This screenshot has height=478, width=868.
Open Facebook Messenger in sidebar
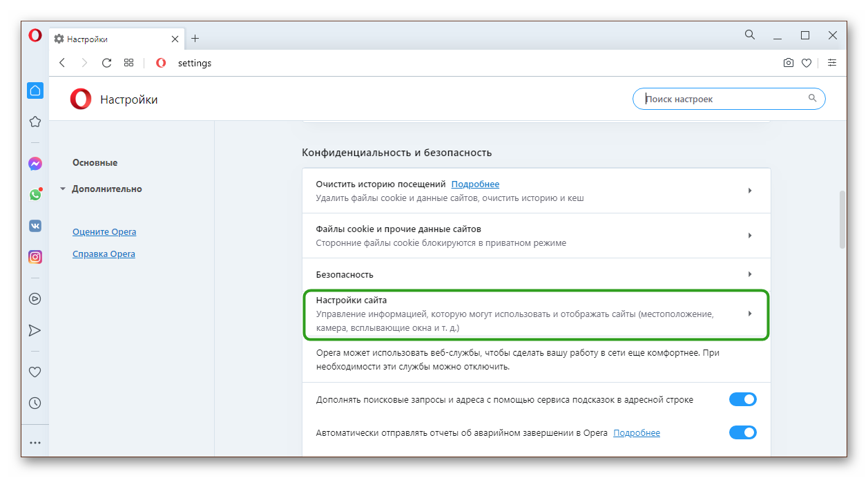click(35, 164)
